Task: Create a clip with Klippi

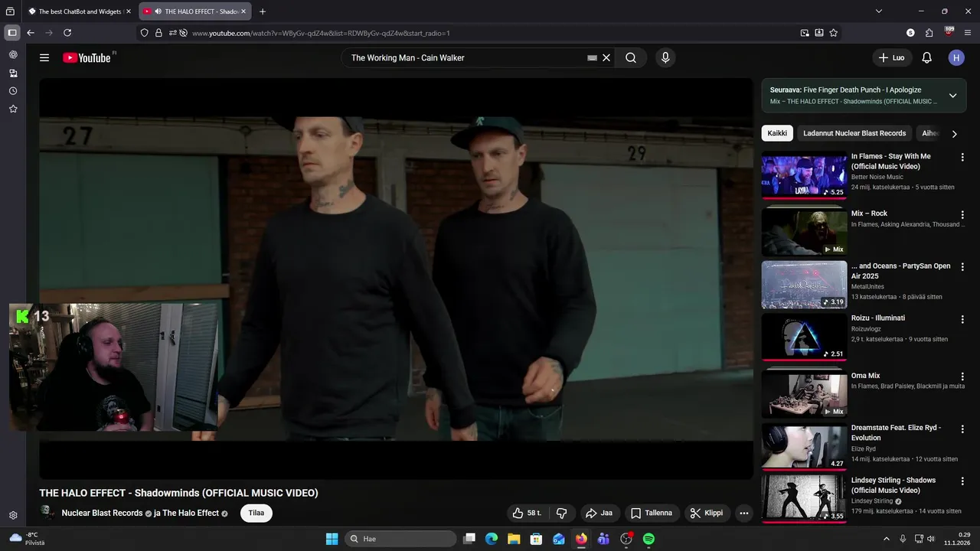Action: click(x=707, y=513)
